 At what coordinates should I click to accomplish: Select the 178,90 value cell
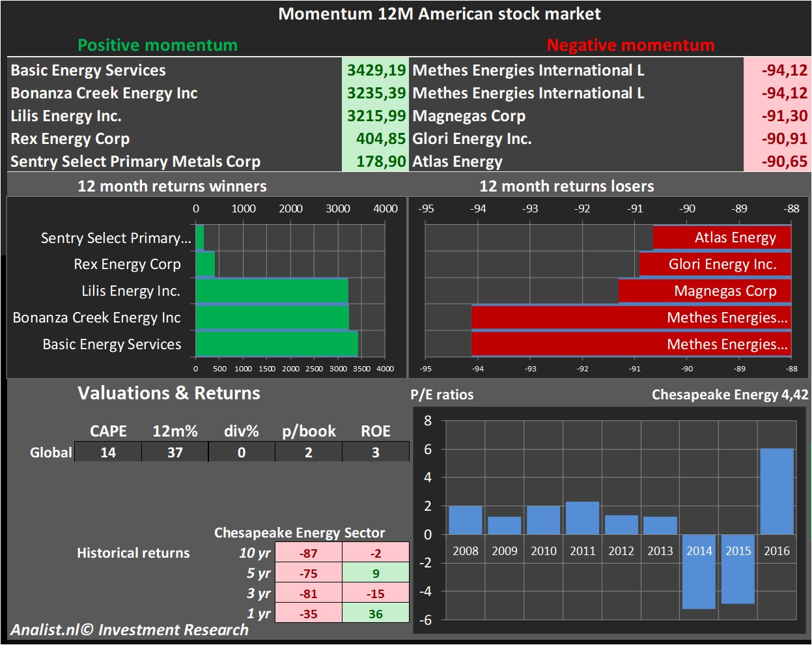coord(376,162)
